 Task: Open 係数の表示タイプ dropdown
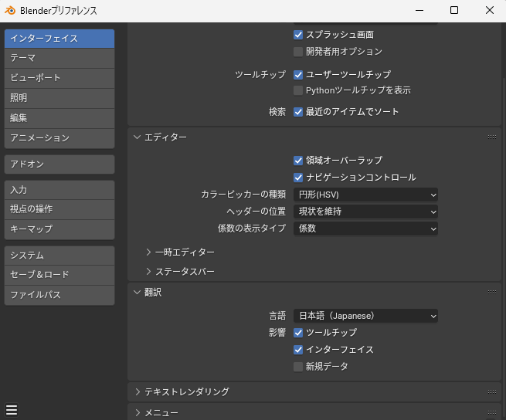(365, 229)
